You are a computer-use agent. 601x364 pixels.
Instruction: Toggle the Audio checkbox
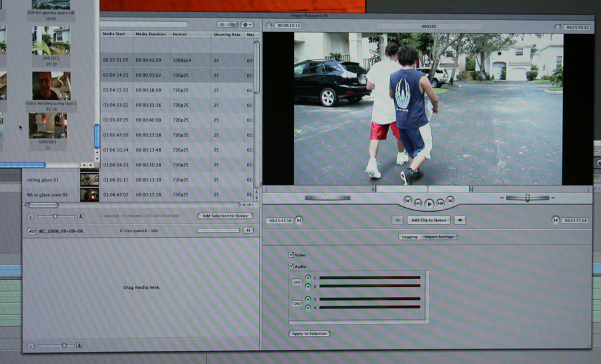[x=291, y=266]
